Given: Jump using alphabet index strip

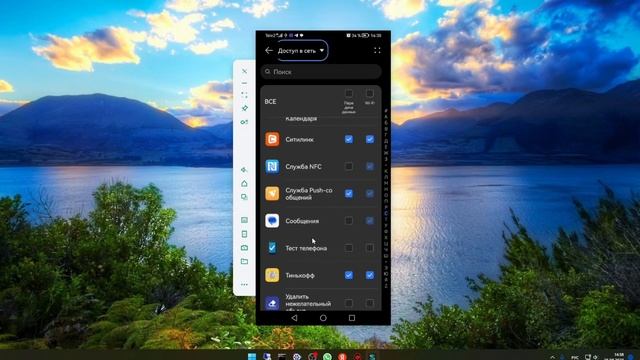Looking at the screenshot, I should (x=386, y=198).
